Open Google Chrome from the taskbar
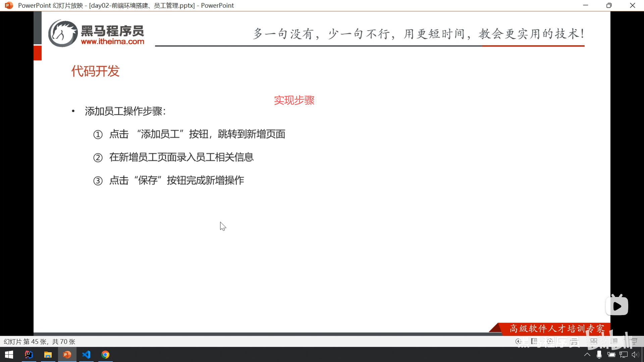 [x=105, y=355]
